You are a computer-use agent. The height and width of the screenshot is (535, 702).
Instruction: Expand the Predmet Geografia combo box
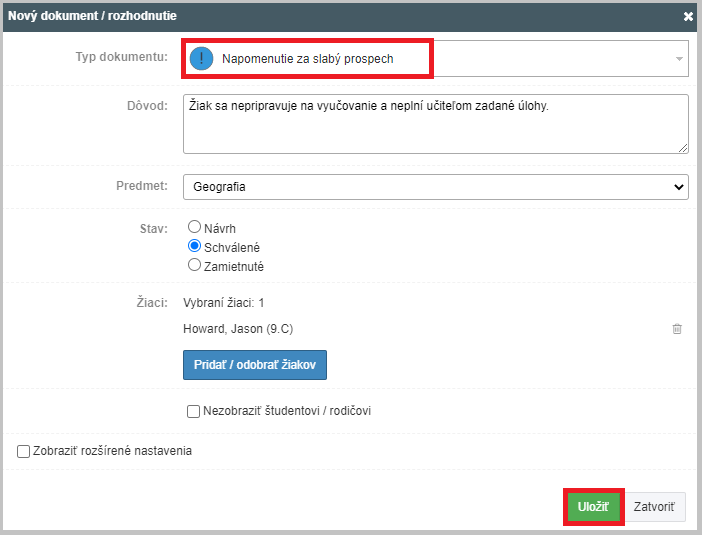(436, 187)
